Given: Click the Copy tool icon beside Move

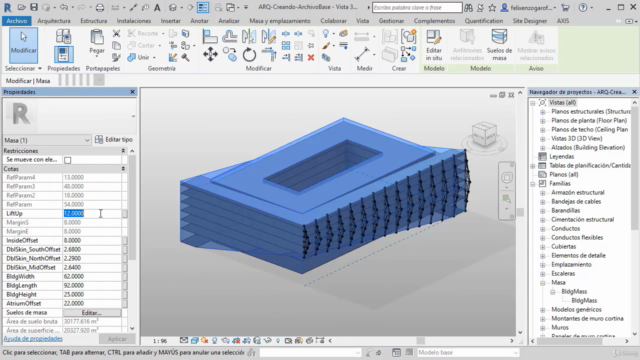Looking at the screenshot, I should pos(230,55).
